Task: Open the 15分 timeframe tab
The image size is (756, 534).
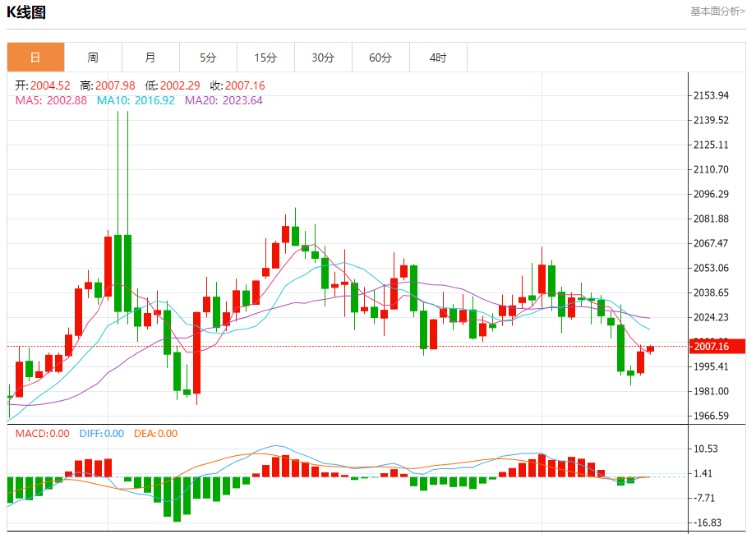Action: pyautogui.click(x=265, y=58)
